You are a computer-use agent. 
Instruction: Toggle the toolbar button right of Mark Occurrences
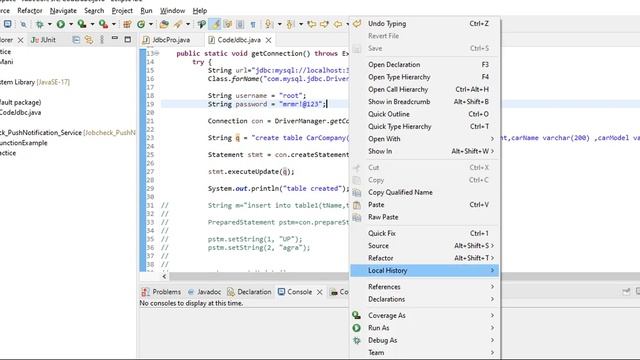click(x=228, y=24)
